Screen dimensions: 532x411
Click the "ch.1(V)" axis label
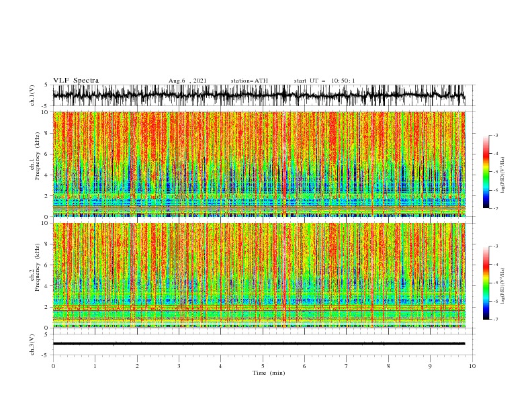click(32, 95)
